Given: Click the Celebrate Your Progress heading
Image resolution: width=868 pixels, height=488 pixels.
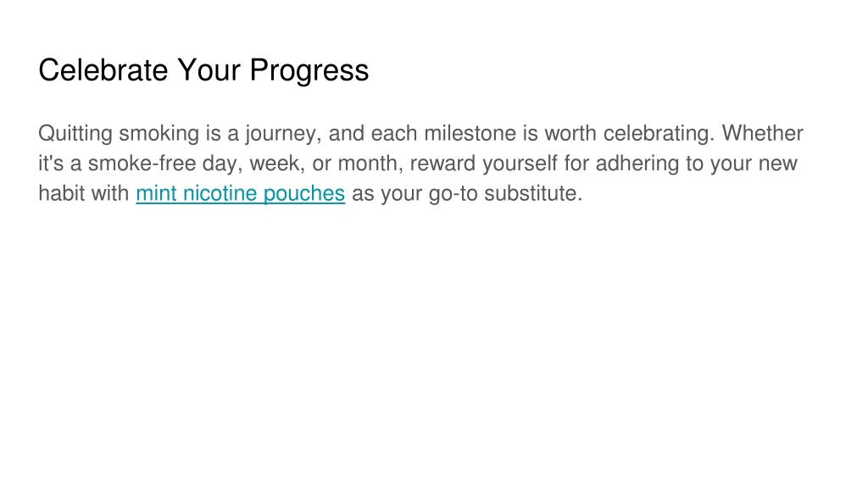Looking at the screenshot, I should click(x=203, y=70).
